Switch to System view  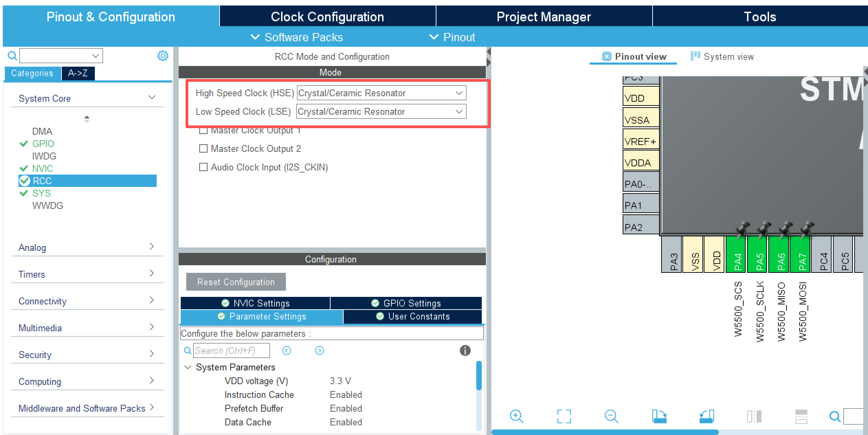tap(722, 56)
